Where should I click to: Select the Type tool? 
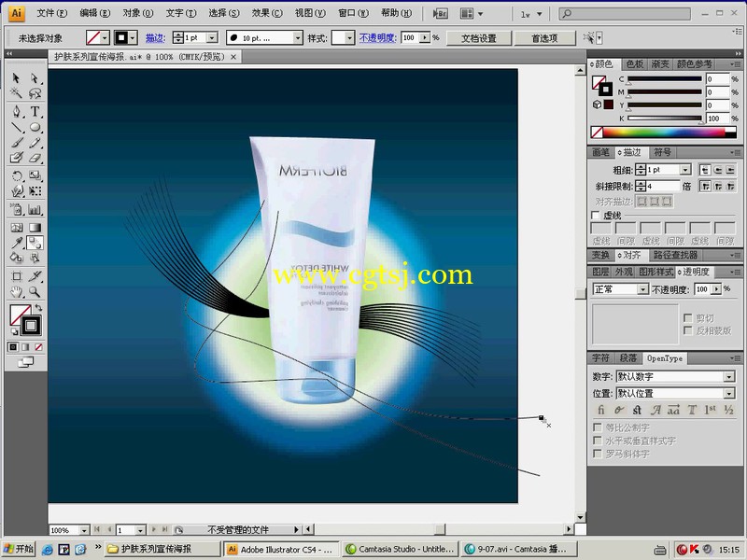[35, 111]
